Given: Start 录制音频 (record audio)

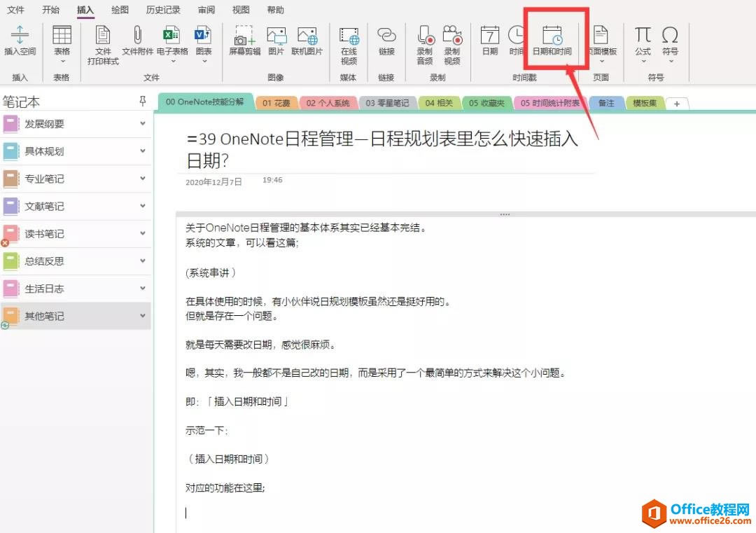Looking at the screenshot, I should click(x=424, y=43).
